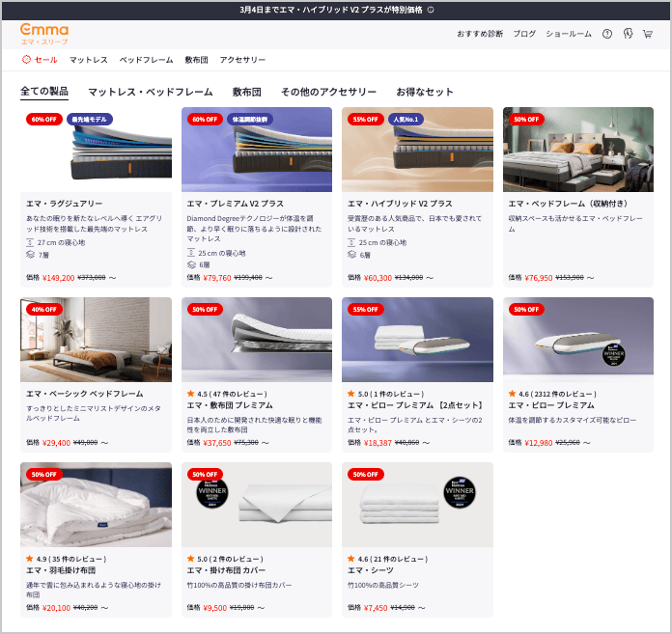The height and width of the screenshot is (634, 672).
Task: Click the プレミアム V2 プラス mattress image
Action: (257, 150)
